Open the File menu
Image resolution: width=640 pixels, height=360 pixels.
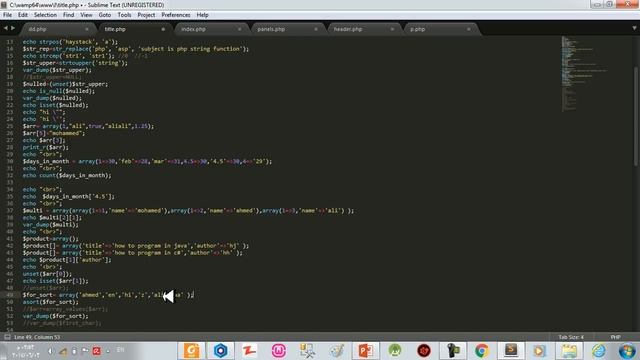pyautogui.click(x=7, y=15)
